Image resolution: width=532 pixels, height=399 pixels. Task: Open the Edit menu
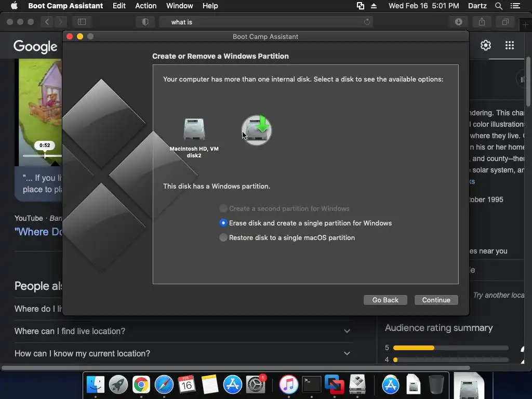[119, 6]
